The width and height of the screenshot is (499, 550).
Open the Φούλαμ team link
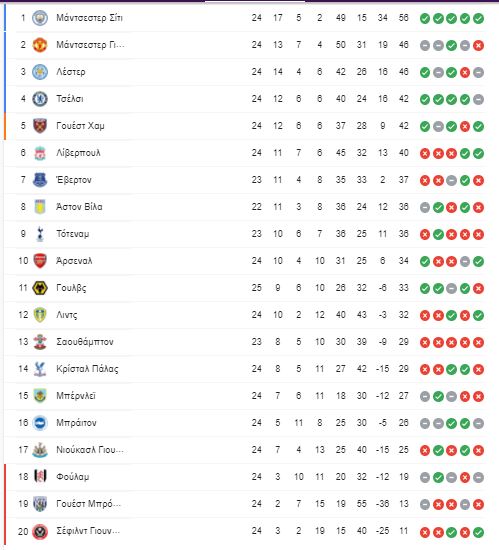pyautogui.click(x=73, y=477)
